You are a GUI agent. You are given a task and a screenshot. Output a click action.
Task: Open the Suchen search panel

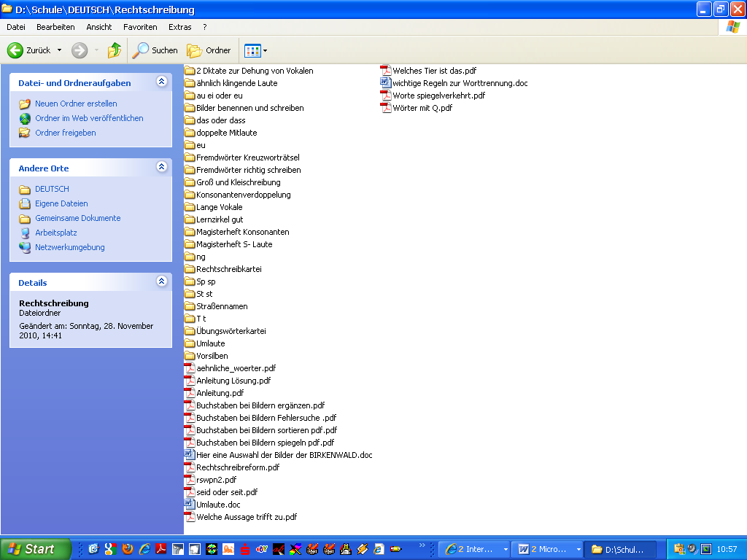click(x=155, y=50)
